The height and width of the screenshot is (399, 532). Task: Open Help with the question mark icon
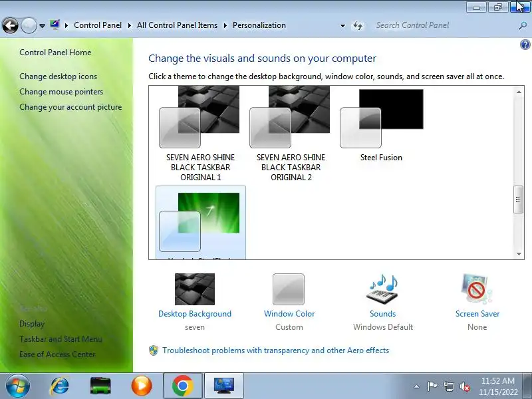[525, 45]
